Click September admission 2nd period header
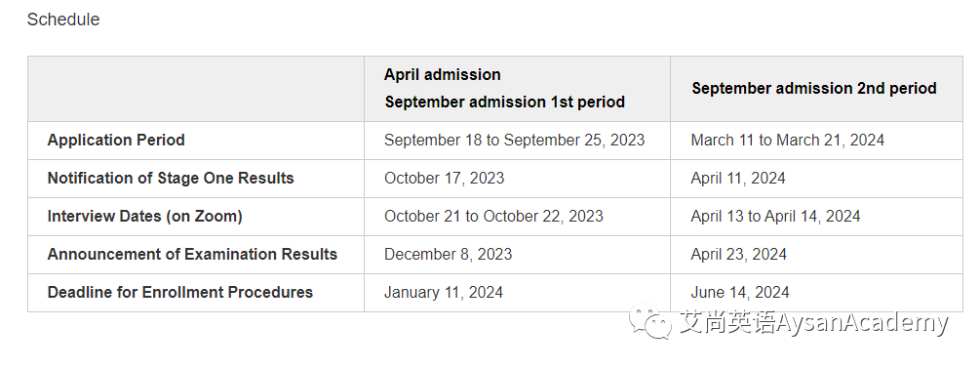 814,88
